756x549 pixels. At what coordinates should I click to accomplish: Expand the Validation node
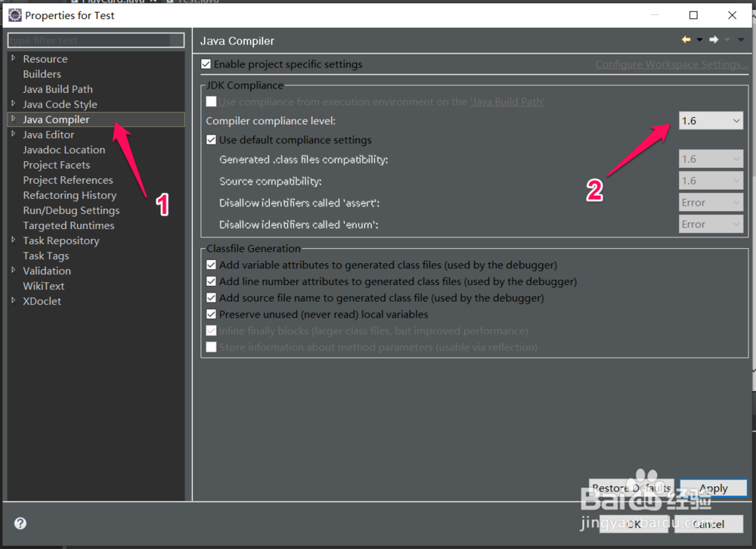point(14,270)
